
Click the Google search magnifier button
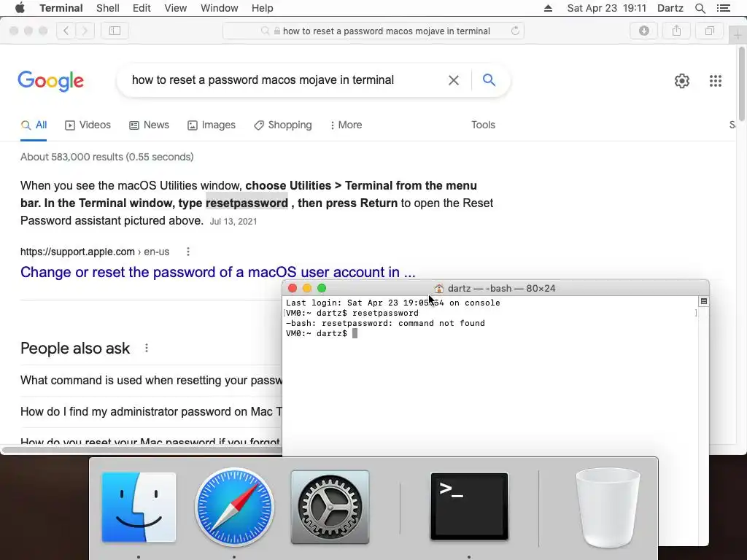click(489, 79)
